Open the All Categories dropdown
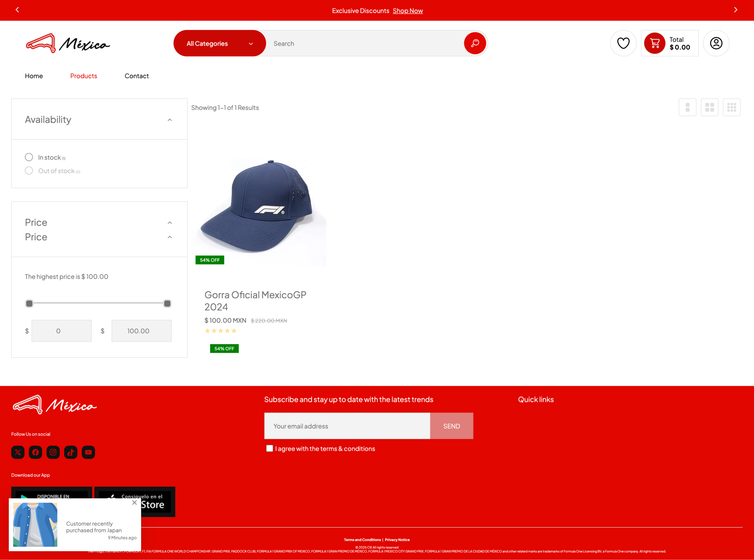Screen dimensions: 754x560 (219, 43)
